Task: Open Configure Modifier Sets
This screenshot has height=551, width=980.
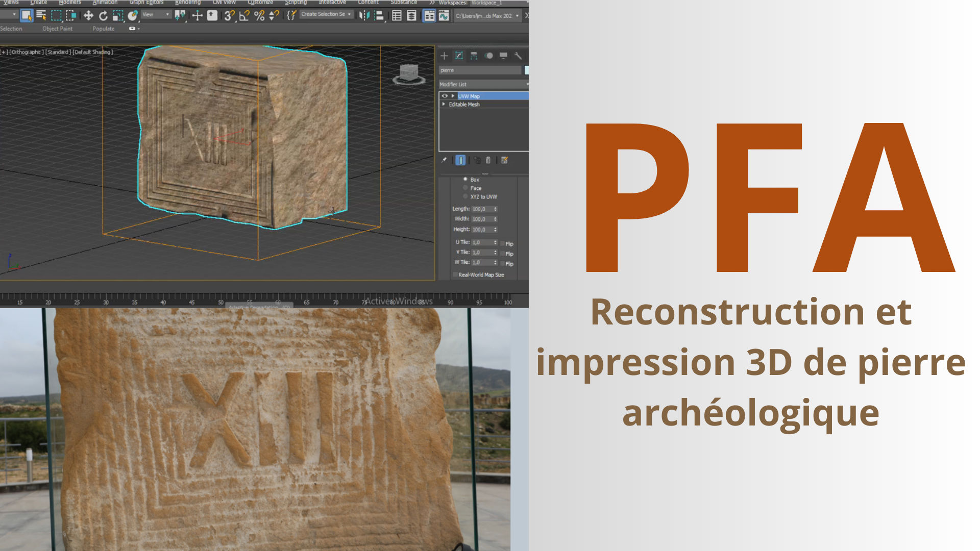Action: [x=504, y=160]
